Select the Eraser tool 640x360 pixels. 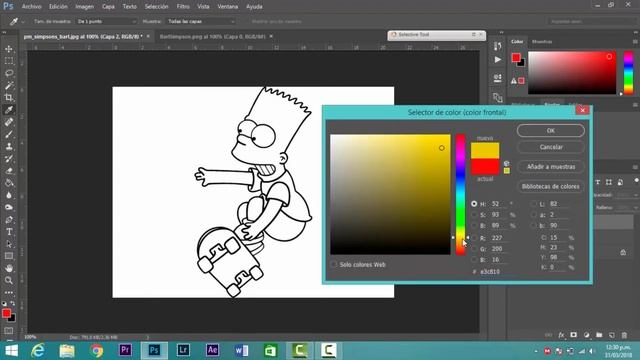(x=9, y=171)
